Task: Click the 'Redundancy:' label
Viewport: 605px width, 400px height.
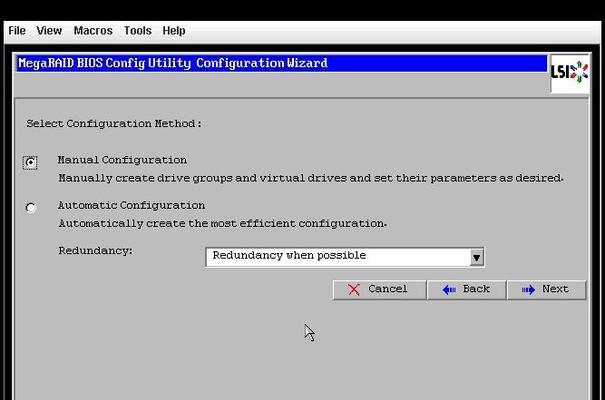Action: tap(95, 251)
